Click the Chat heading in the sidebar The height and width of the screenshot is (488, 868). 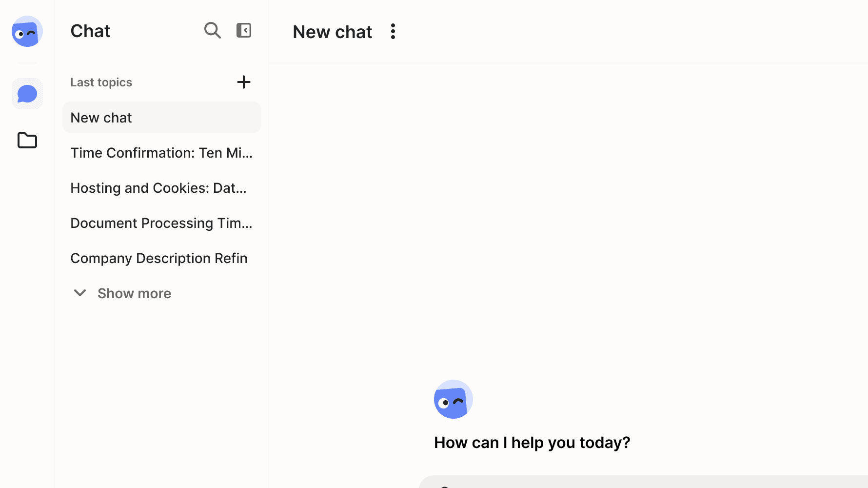(x=90, y=30)
